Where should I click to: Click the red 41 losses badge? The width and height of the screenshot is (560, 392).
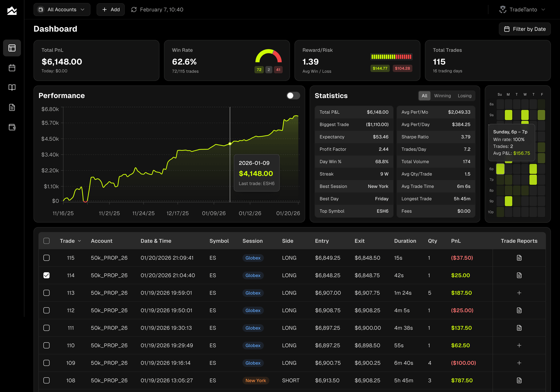[278, 69]
